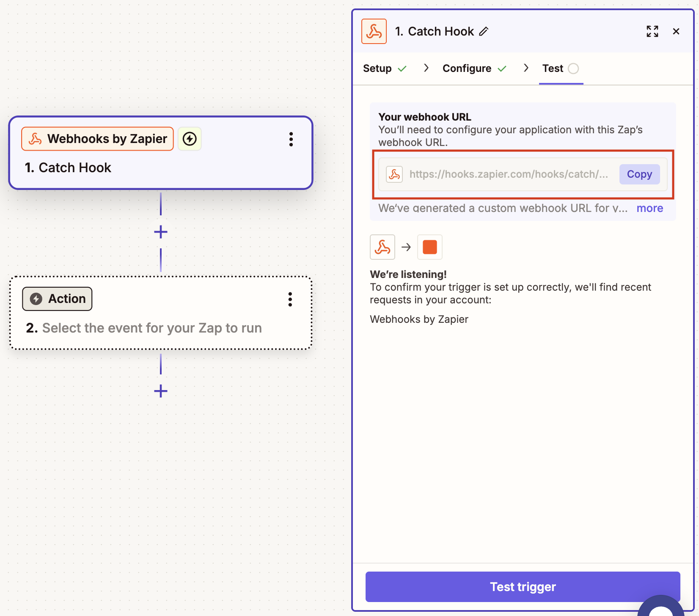Select the Webhooks by Zapier app badge
699x616 pixels.
point(98,139)
